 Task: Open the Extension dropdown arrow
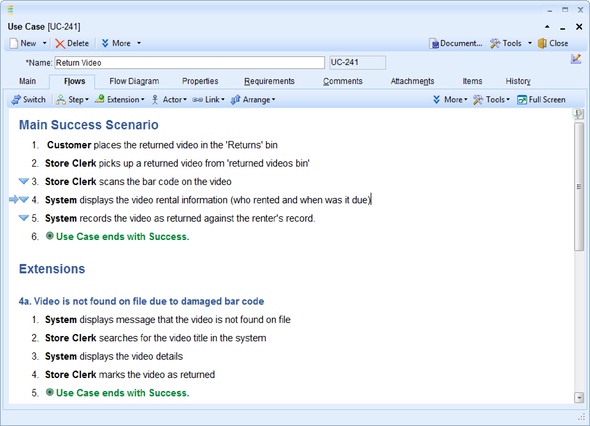143,100
